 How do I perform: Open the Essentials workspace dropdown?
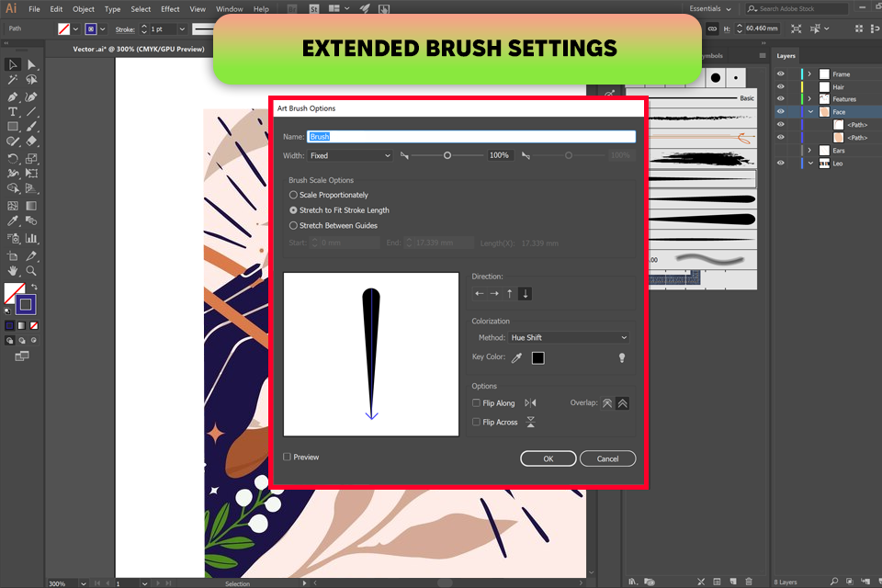[x=710, y=9]
